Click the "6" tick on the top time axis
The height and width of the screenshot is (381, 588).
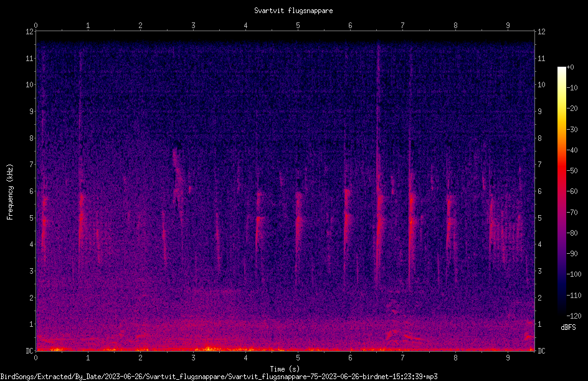pos(350,26)
